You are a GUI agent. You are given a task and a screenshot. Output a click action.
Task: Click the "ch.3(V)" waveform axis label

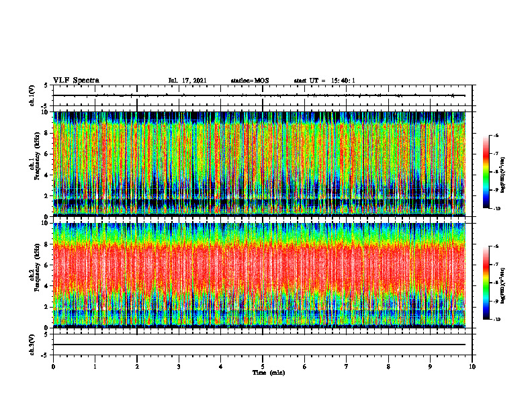point(32,345)
